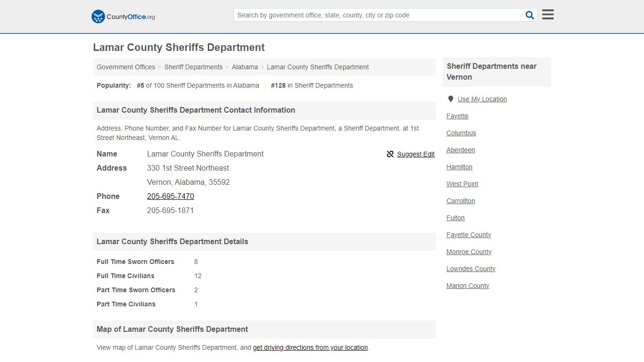This screenshot has height=362, width=644.
Task: Click Vernon, Alabama, 35592 text
Action: tap(188, 182)
